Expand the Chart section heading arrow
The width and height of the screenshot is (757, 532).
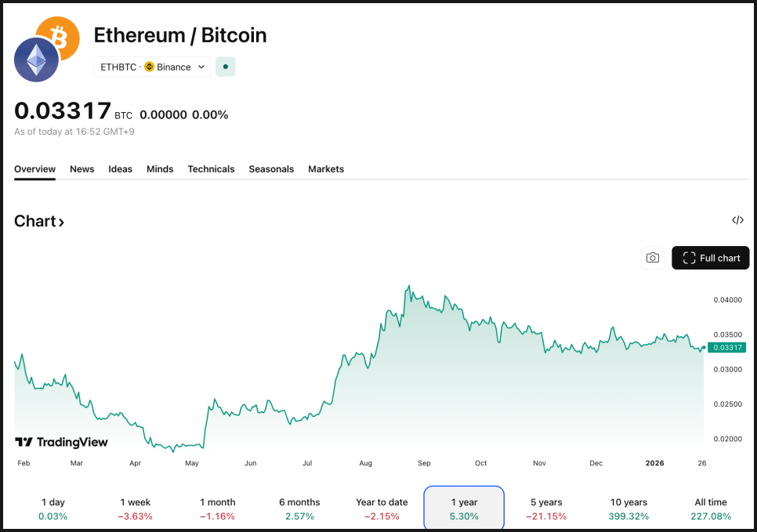coord(61,223)
